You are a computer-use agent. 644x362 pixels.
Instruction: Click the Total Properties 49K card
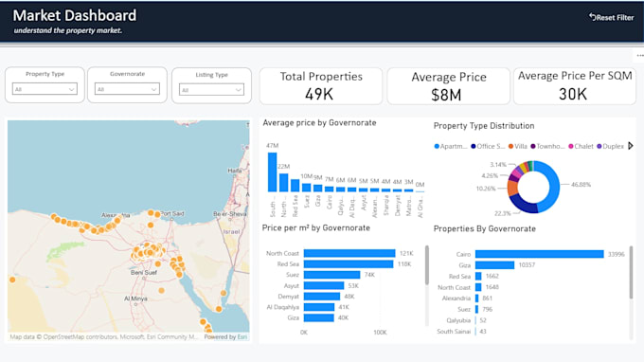(x=321, y=86)
